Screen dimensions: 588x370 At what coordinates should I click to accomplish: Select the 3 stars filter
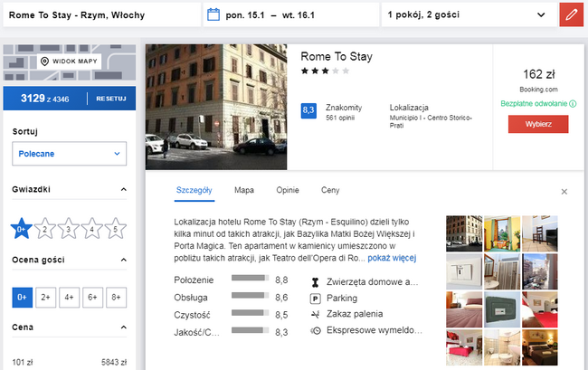68,228
